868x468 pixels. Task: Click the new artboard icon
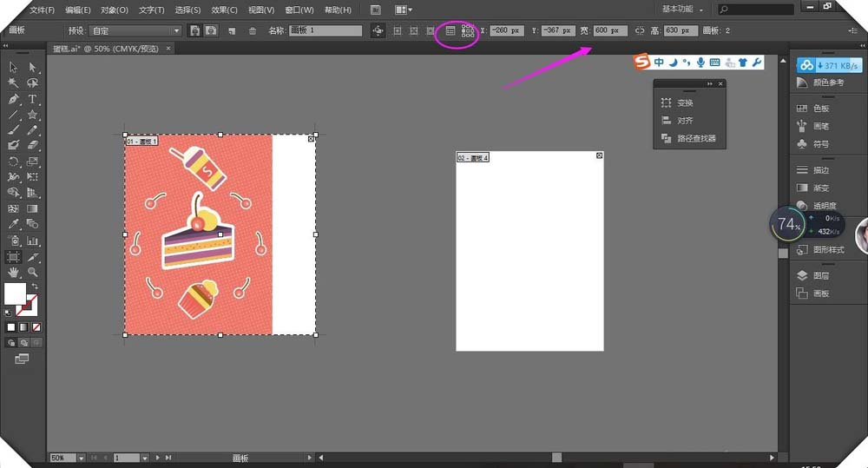(x=232, y=31)
